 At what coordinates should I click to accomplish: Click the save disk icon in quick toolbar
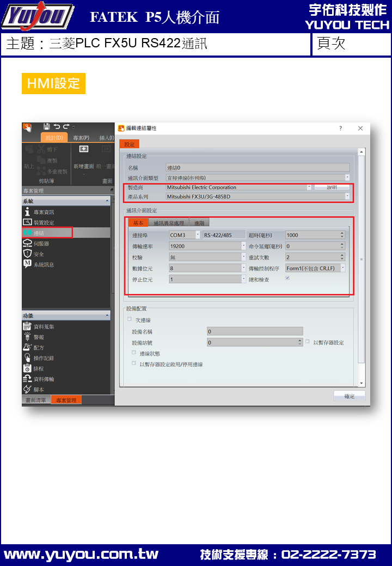tap(47, 127)
